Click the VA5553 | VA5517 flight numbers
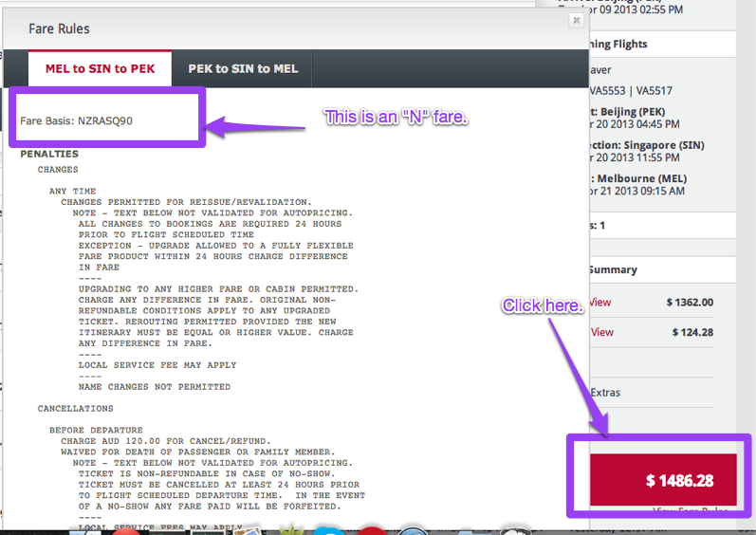Image resolution: width=756 pixels, height=535 pixels. click(631, 91)
